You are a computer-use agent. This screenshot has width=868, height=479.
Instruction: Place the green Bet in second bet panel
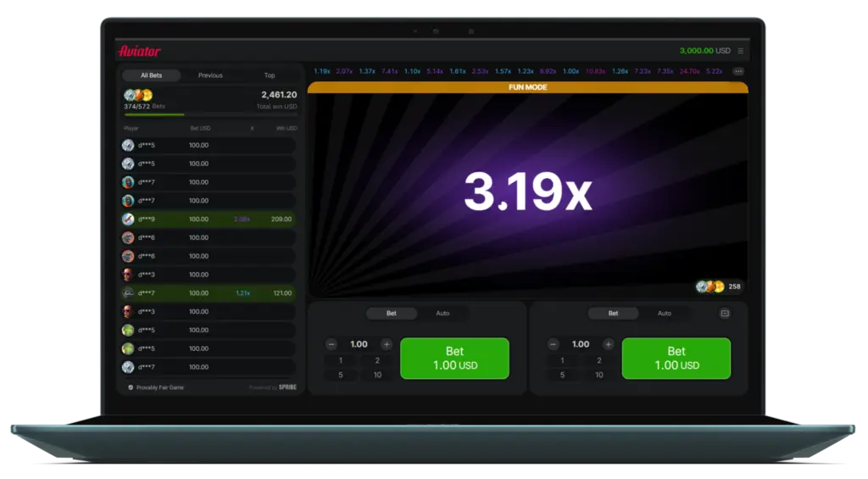676,359
